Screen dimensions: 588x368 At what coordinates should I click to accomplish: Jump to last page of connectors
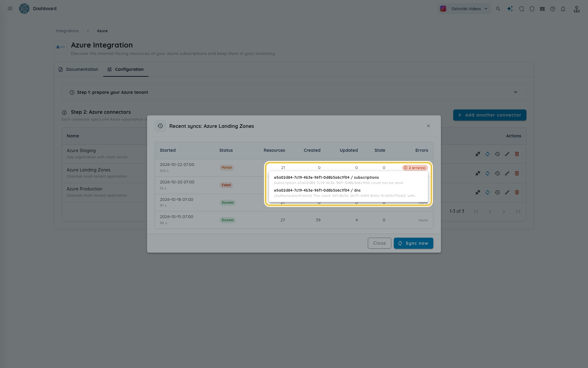pyautogui.click(x=518, y=212)
